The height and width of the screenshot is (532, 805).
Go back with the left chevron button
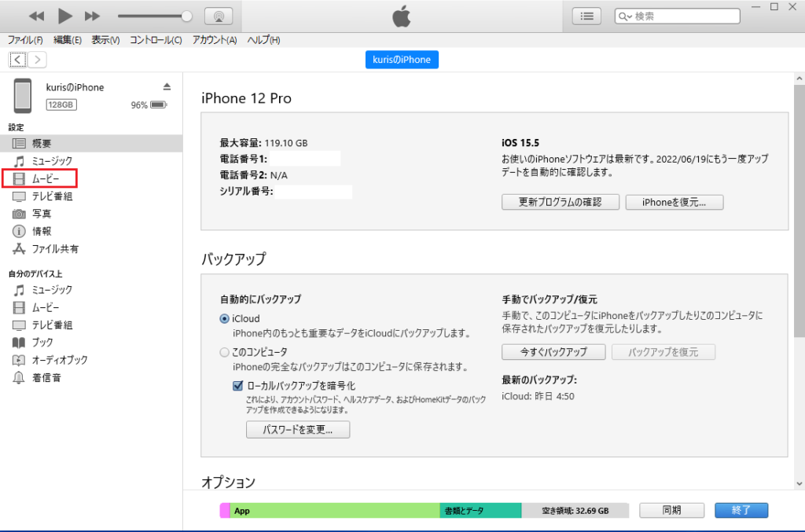tap(17, 60)
